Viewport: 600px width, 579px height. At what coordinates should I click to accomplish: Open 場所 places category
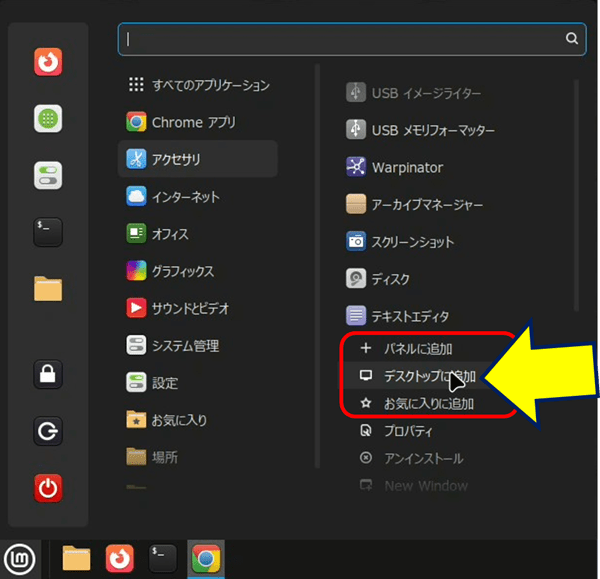pos(198,457)
